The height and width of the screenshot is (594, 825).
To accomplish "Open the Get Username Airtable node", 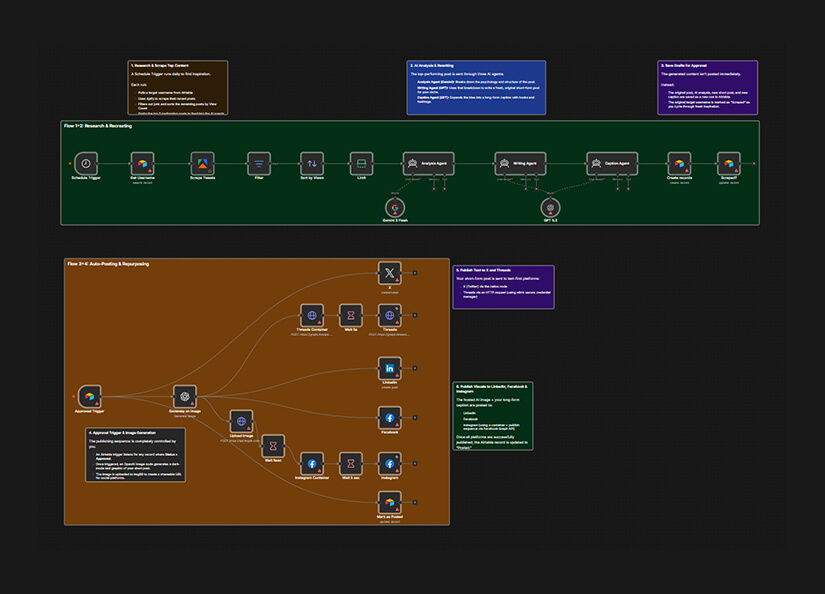I will point(142,163).
